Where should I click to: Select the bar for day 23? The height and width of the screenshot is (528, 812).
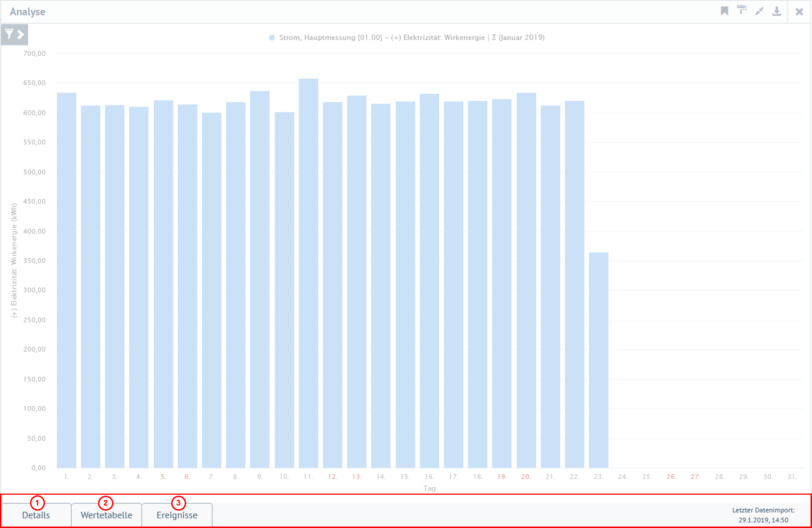click(x=599, y=360)
